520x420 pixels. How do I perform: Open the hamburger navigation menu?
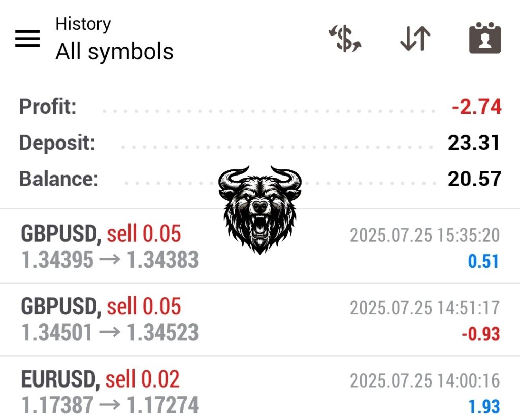[x=27, y=39]
